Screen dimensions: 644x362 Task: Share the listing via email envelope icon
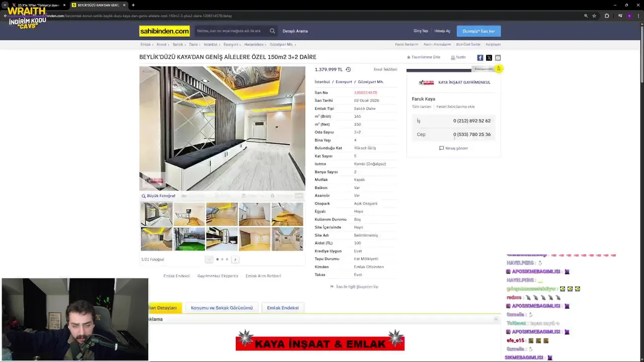coord(498,58)
